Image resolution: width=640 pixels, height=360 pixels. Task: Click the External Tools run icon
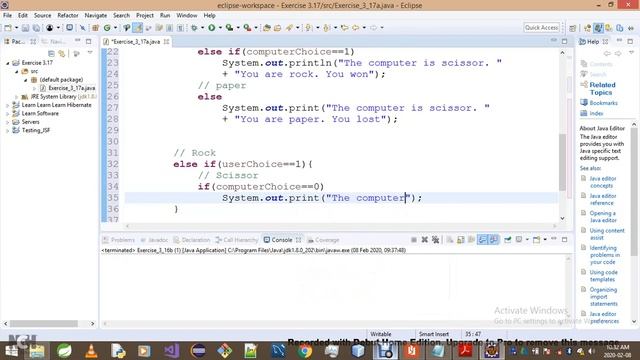pos(247,28)
